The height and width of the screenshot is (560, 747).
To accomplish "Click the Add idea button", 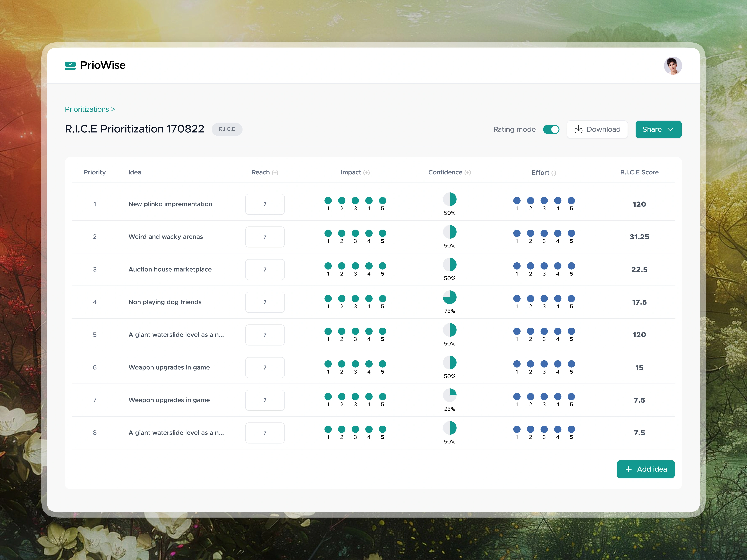I will tap(645, 469).
